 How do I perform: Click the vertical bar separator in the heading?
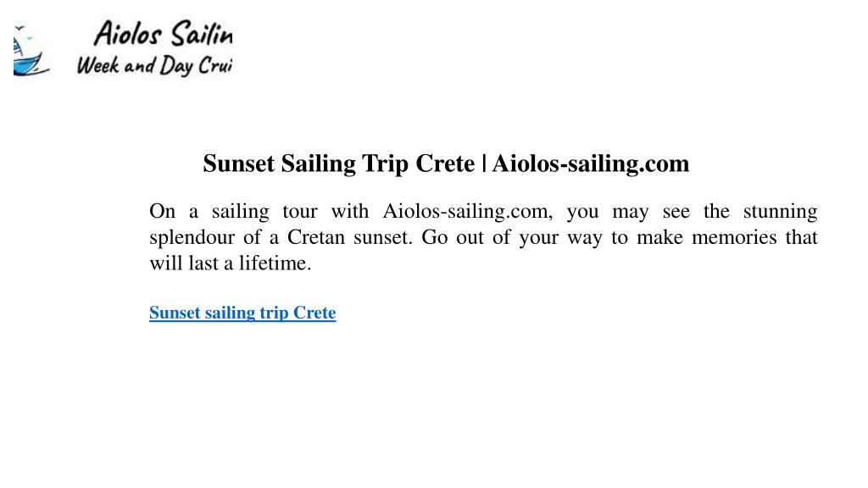[484, 164]
